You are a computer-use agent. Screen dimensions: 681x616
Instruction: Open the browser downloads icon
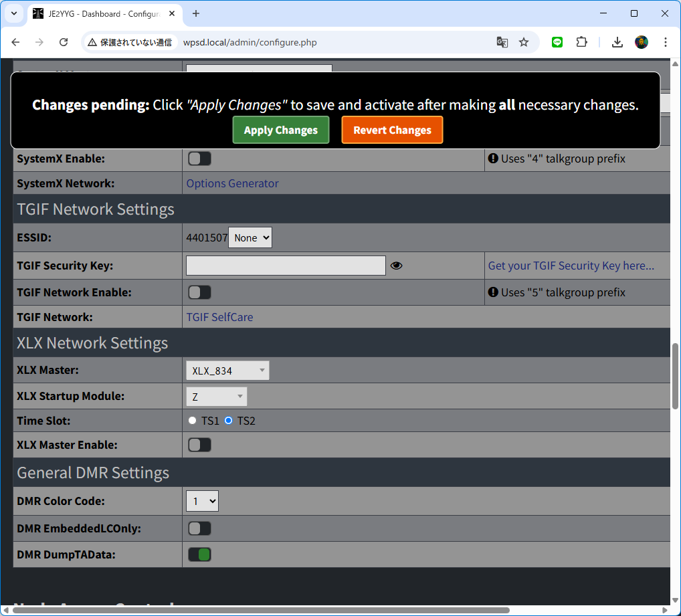(617, 42)
